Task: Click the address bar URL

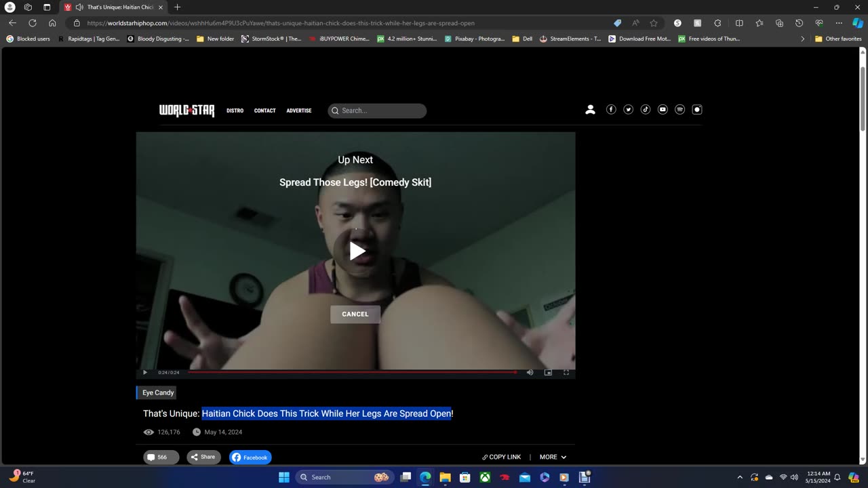Action: 281,23
